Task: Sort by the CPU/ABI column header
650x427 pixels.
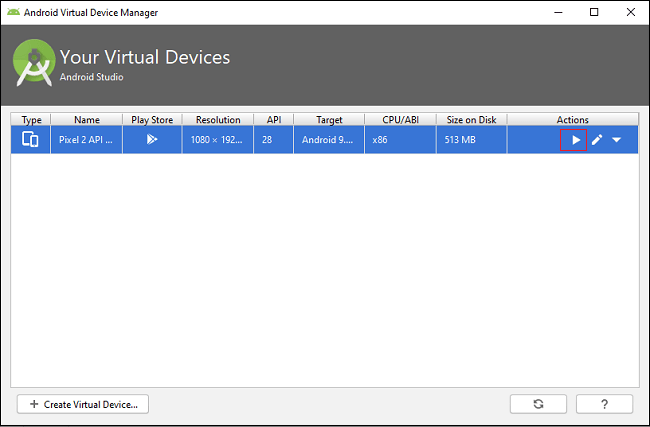Action: click(x=400, y=120)
